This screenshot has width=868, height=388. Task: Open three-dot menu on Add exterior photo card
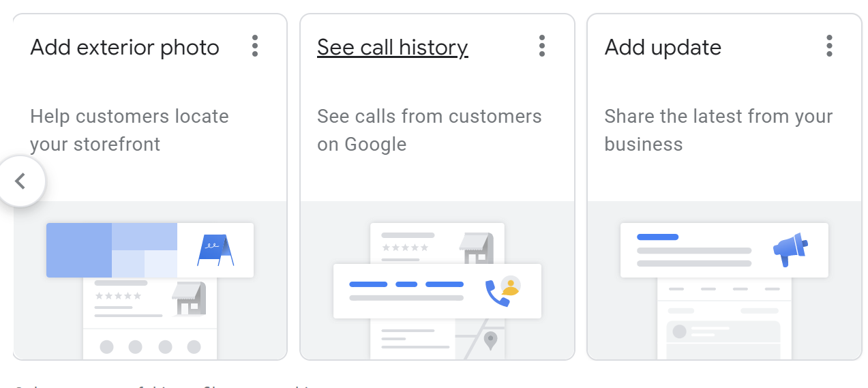(x=255, y=46)
